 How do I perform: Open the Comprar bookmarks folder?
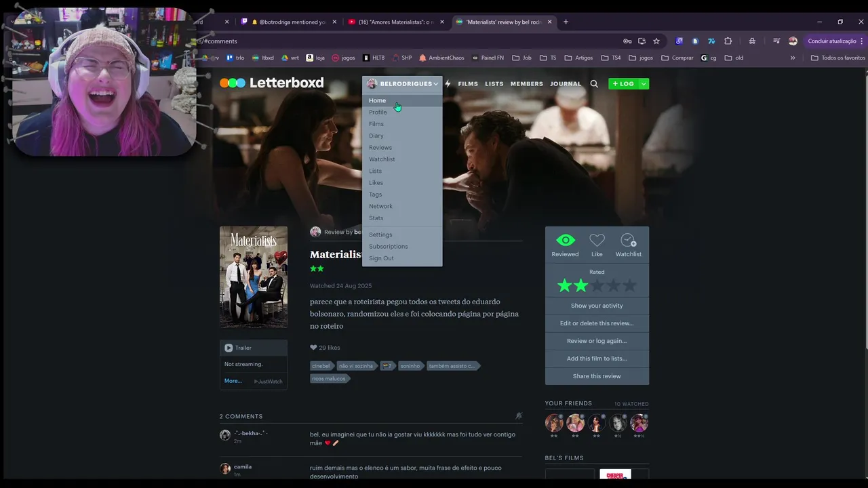pos(677,58)
